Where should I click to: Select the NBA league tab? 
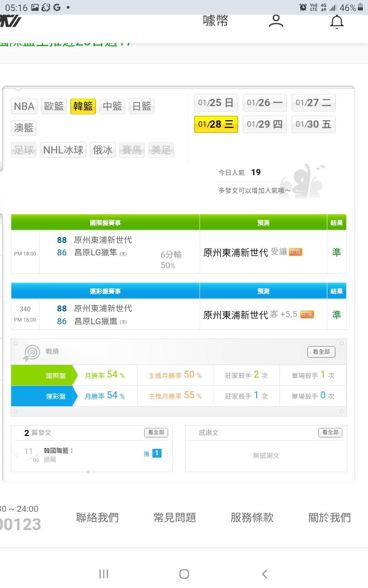(24, 107)
